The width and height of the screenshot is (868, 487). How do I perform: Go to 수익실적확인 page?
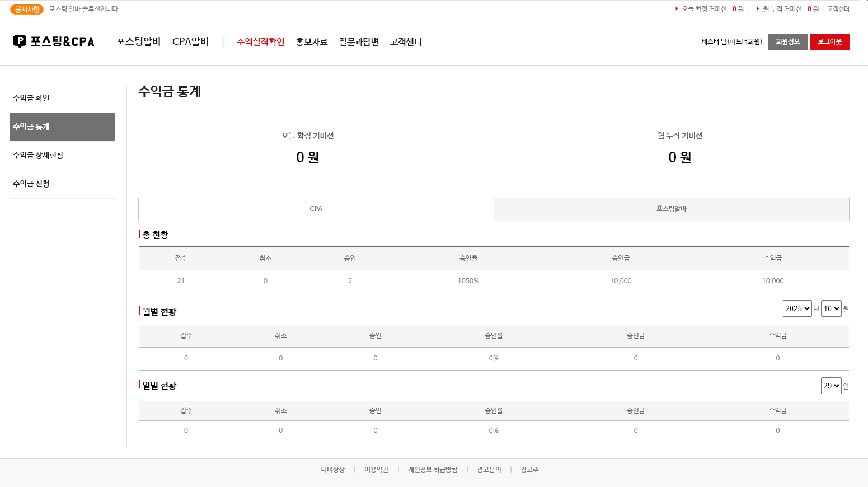click(260, 42)
